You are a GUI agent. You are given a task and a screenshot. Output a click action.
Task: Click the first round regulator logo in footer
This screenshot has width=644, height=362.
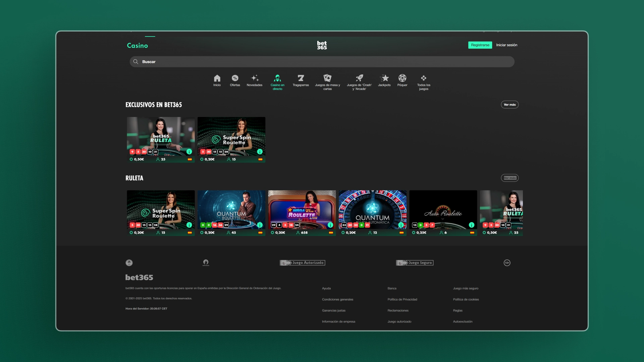click(x=129, y=263)
